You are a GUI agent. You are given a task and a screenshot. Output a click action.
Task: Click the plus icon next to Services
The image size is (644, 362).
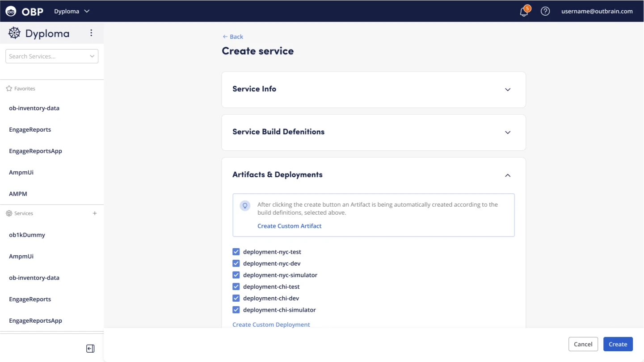95,213
